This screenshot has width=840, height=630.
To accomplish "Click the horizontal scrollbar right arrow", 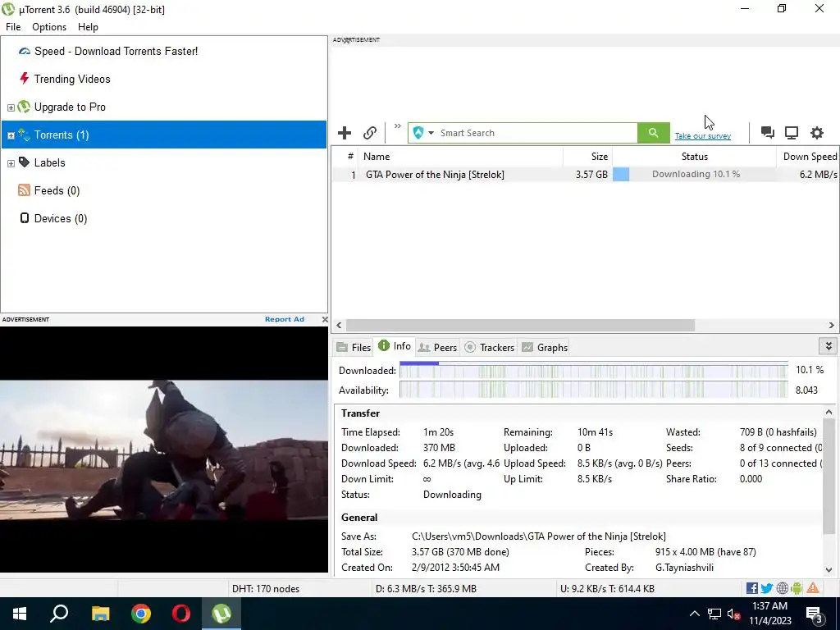I will click(x=832, y=325).
